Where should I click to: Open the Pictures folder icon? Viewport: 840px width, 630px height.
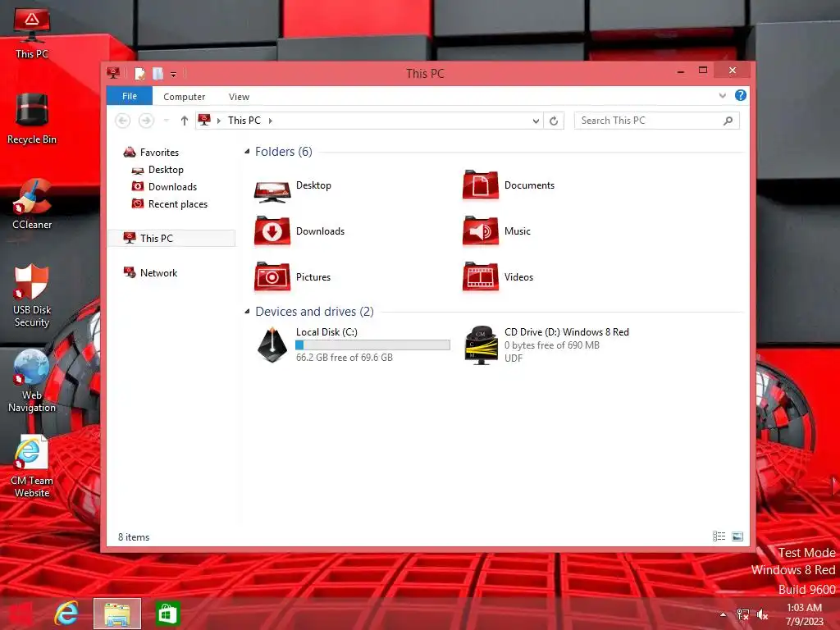[272, 276]
